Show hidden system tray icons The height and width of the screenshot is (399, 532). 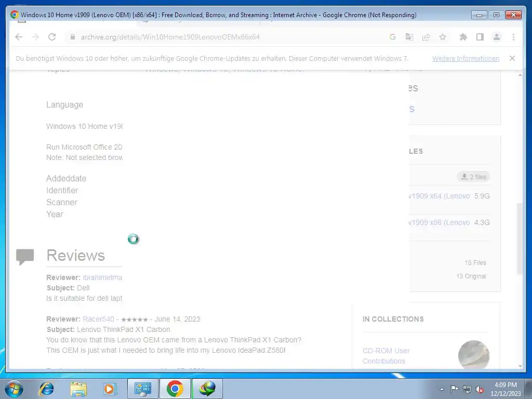coord(442,389)
